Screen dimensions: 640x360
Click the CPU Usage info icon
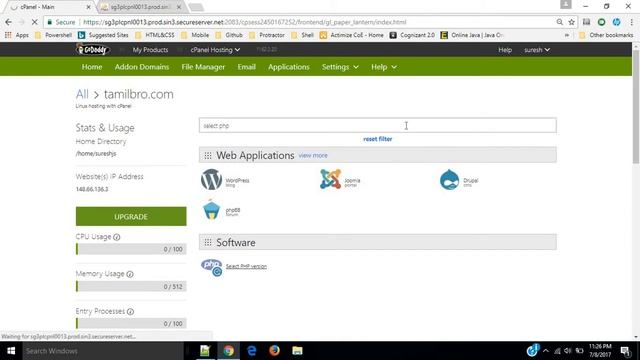117,237
